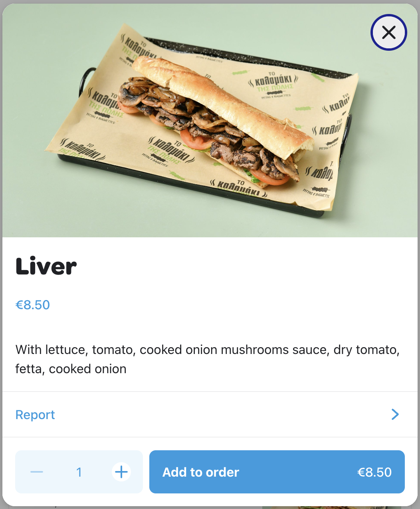Image resolution: width=420 pixels, height=509 pixels.
Task: Click the Liver item title
Action: point(46,266)
